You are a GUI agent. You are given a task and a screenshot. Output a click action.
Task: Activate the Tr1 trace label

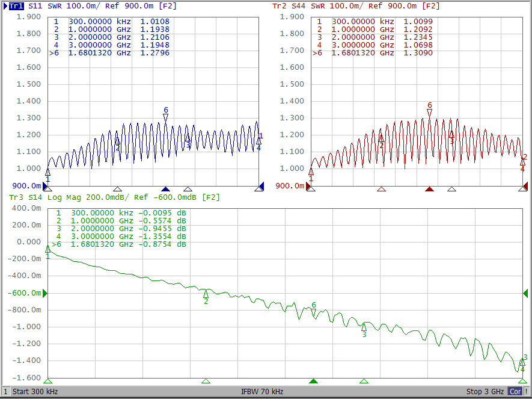pyautogui.click(x=17, y=6)
